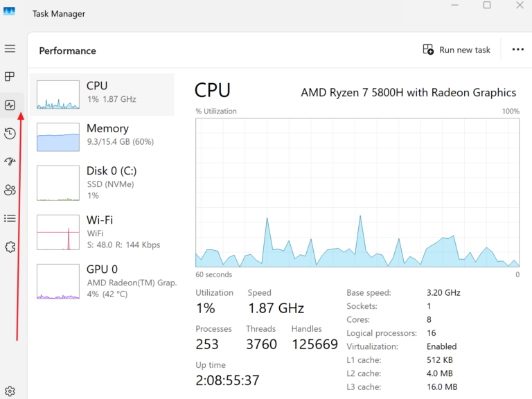Click the Wi-Fi mini graph thumbnail
532x399 pixels.
(x=57, y=232)
